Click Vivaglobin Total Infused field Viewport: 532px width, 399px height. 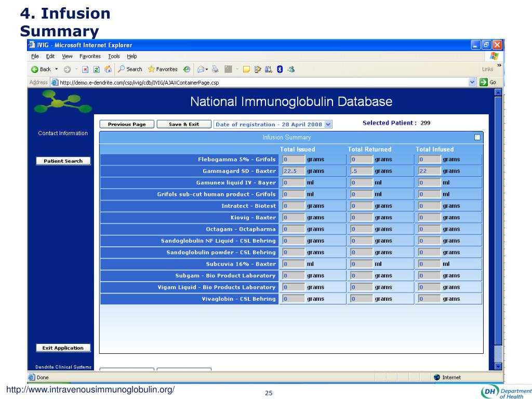(430, 299)
